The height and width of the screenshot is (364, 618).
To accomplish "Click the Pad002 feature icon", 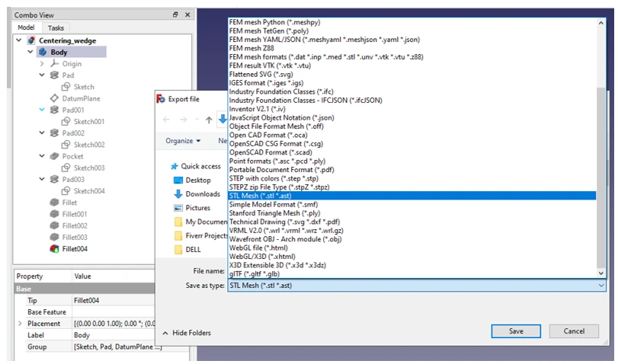I will [54, 133].
